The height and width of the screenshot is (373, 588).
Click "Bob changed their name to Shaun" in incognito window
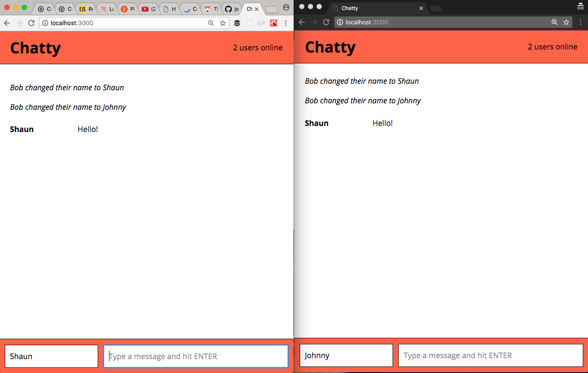coord(362,81)
